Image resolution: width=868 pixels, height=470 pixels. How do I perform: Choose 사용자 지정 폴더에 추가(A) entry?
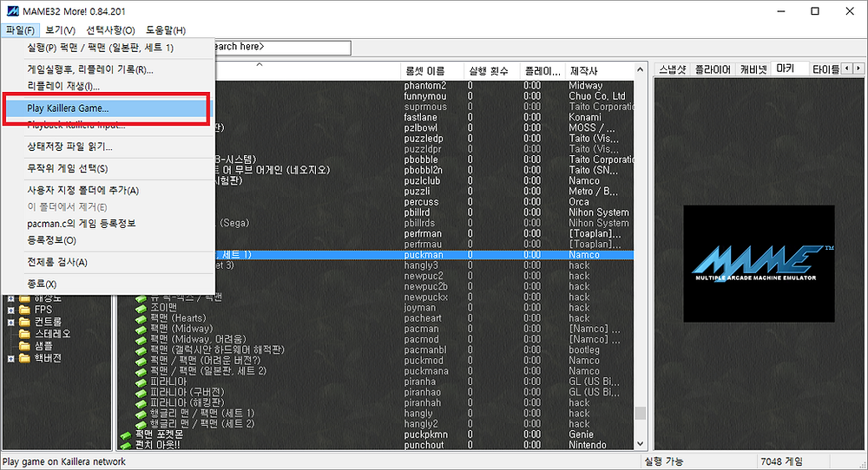(x=108, y=191)
